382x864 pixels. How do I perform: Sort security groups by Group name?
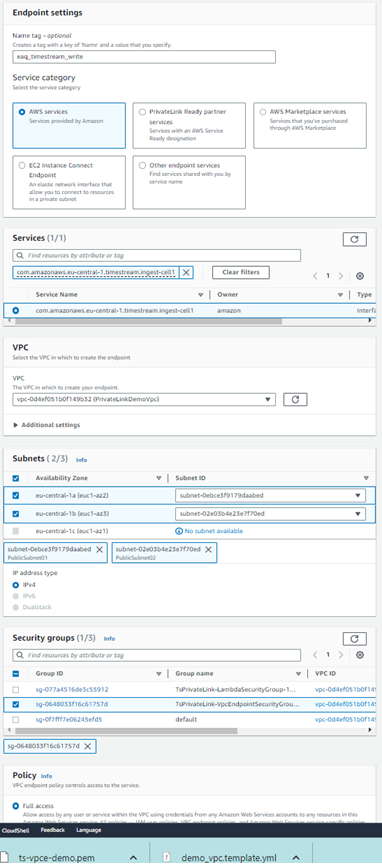(x=298, y=673)
